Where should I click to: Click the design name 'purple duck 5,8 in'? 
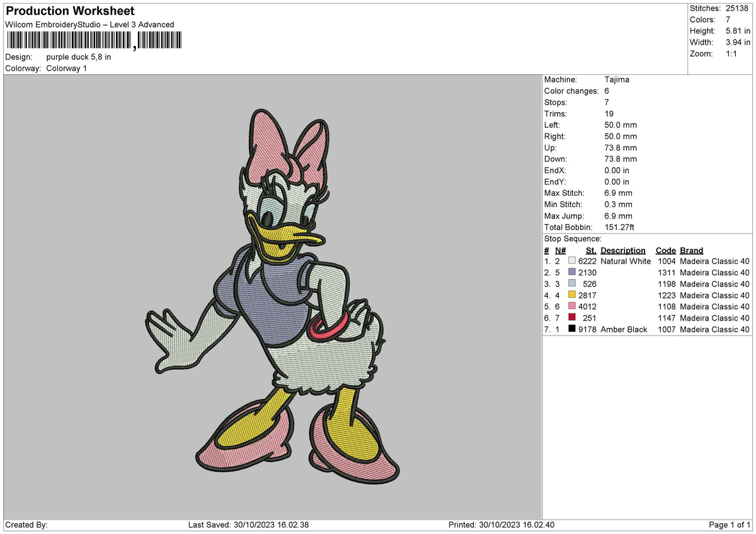coord(79,57)
